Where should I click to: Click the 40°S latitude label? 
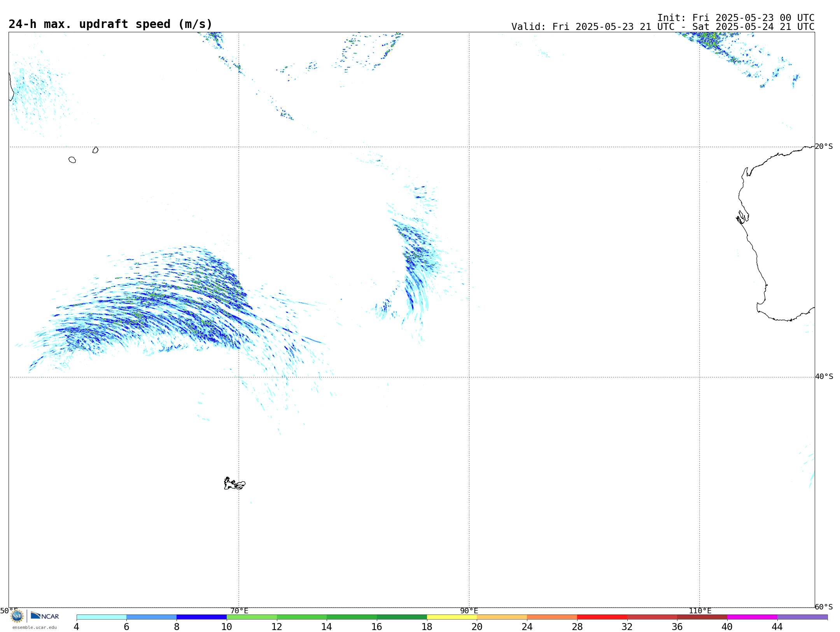[824, 377]
